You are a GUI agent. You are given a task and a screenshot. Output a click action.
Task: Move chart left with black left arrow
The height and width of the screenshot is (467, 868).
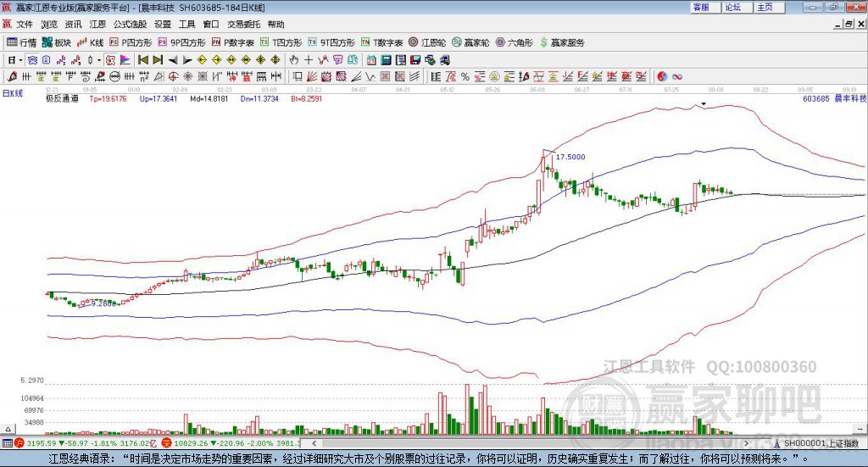tap(173, 60)
